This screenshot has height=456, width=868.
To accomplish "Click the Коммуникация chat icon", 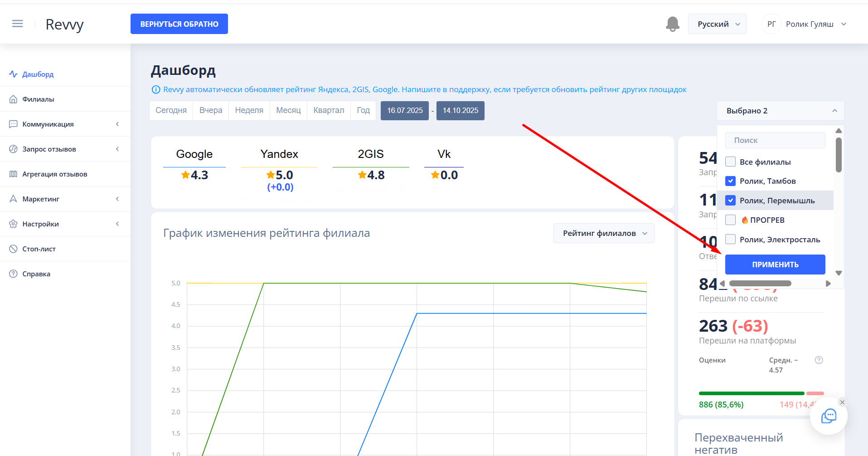I will (13, 124).
